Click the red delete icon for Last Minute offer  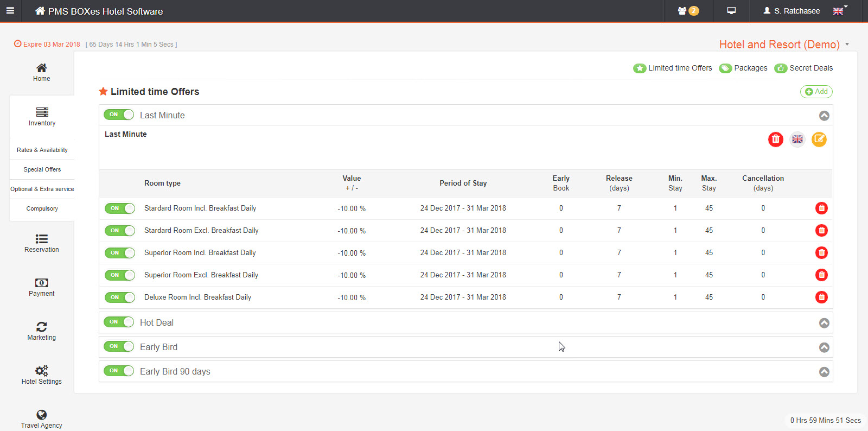[x=775, y=140]
